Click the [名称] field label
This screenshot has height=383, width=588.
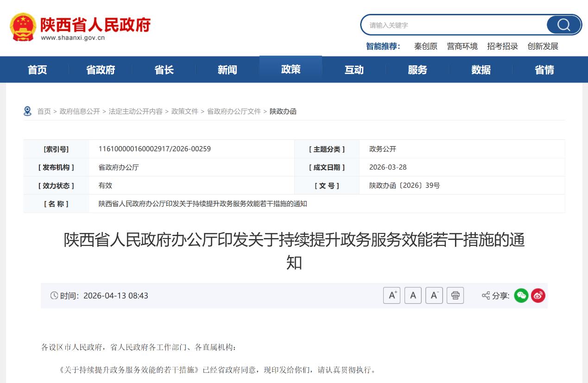point(56,204)
